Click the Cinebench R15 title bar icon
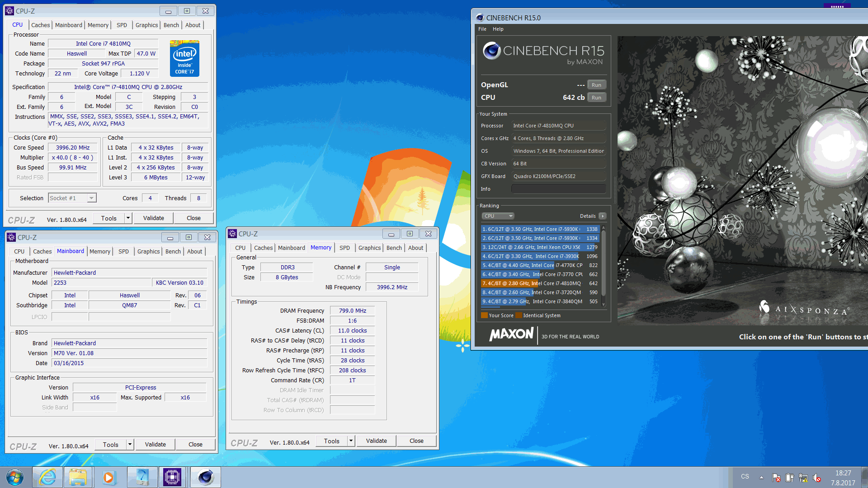868x488 pixels. [x=480, y=18]
